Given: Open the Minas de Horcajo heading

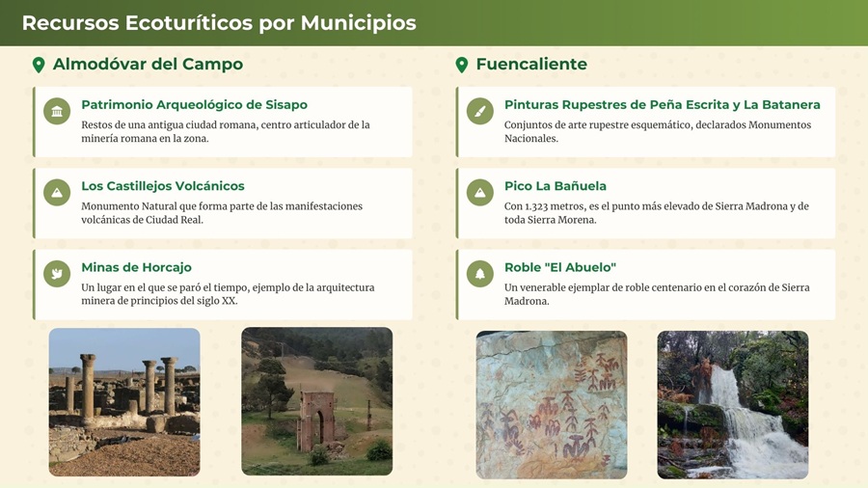Looking at the screenshot, I should tap(136, 267).
